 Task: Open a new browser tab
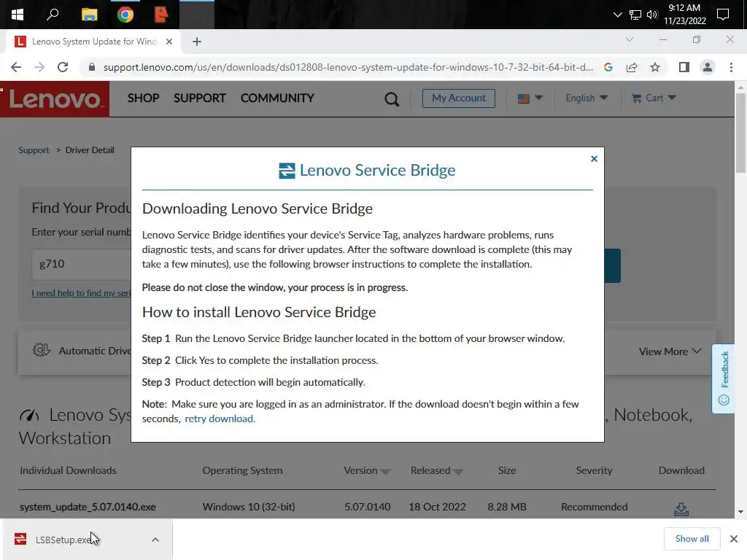(197, 42)
